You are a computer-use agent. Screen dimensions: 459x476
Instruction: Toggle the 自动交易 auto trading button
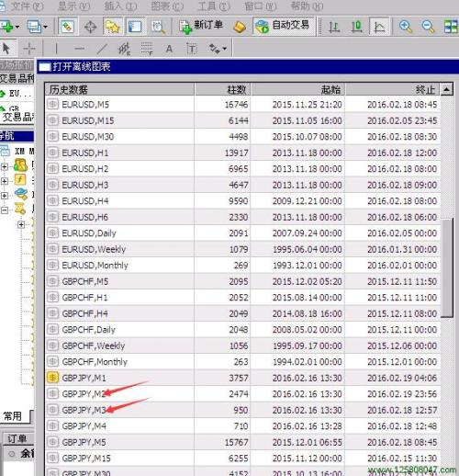(284, 26)
